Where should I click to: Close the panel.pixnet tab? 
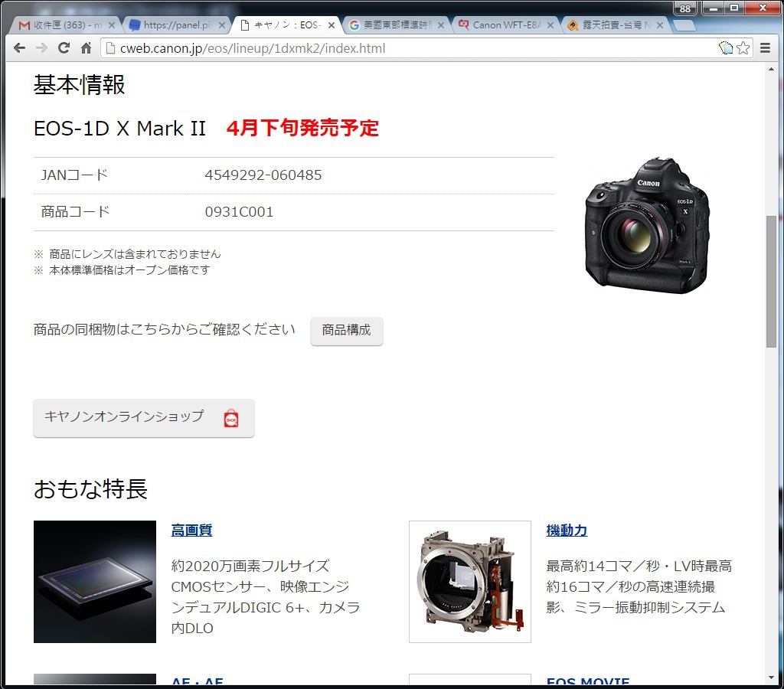pos(221,25)
